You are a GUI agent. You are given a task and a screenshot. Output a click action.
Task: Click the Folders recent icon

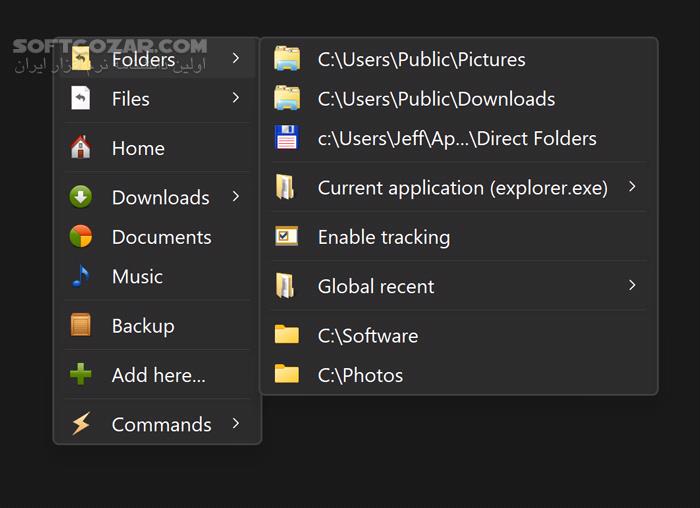[81, 58]
